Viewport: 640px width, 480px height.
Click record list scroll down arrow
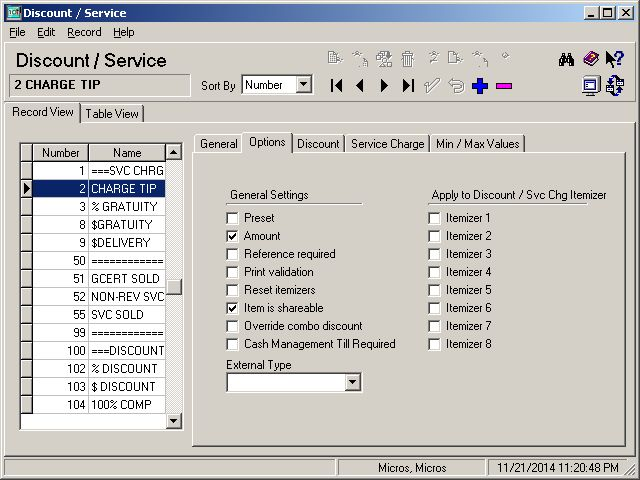[x=173, y=421]
